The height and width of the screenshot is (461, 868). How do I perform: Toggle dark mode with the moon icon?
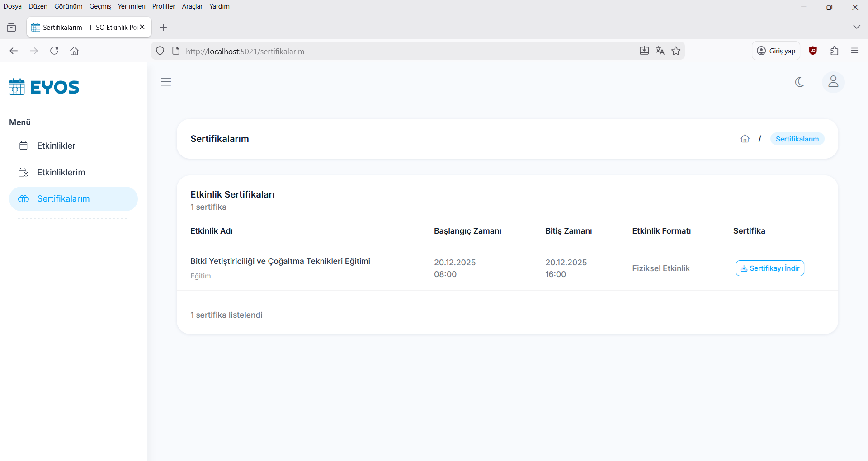point(799,82)
